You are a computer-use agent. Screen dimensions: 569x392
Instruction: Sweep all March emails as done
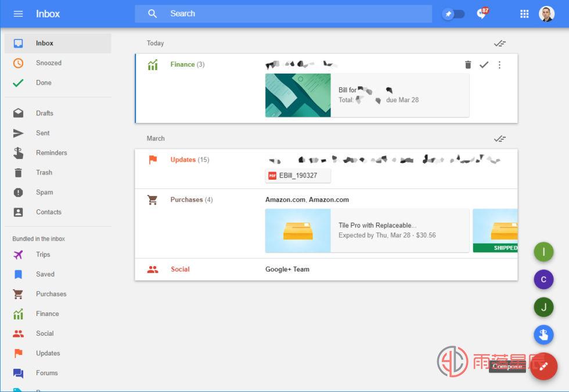point(500,139)
